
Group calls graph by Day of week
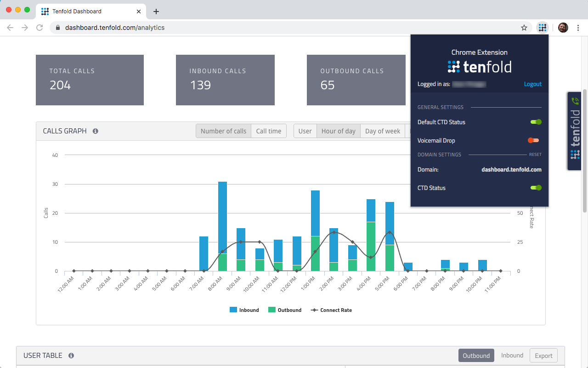[382, 131]
